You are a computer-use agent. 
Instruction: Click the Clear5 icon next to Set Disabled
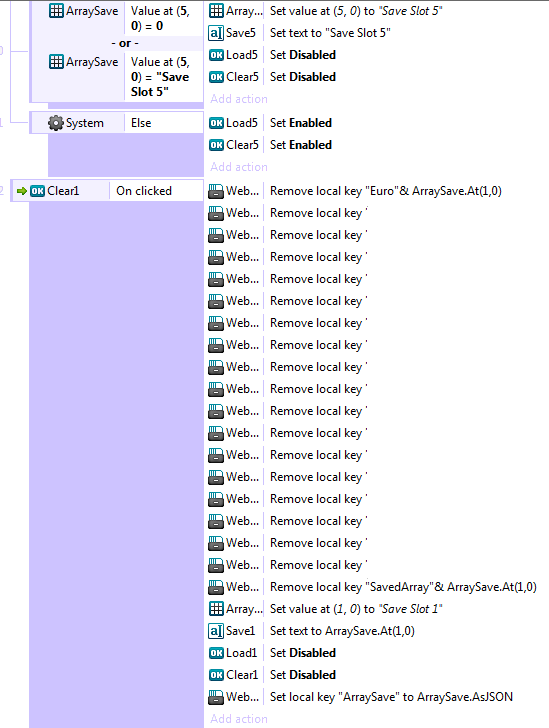(x=216, y=77)
